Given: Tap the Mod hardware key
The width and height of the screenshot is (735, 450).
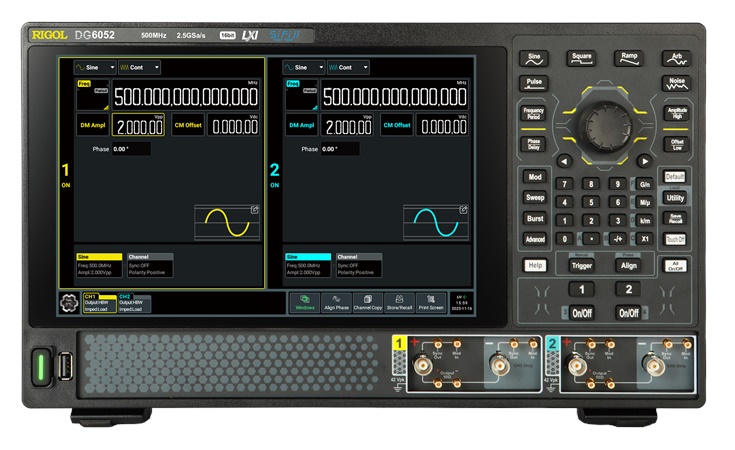Looking at the screenshot, I should [535, 177].
